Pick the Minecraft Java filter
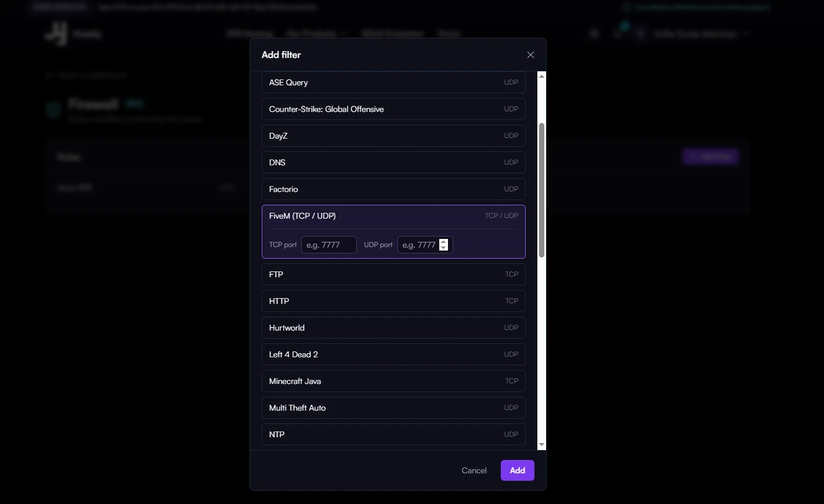This screenshot has width=824, height=504. [x=393, y=381]
